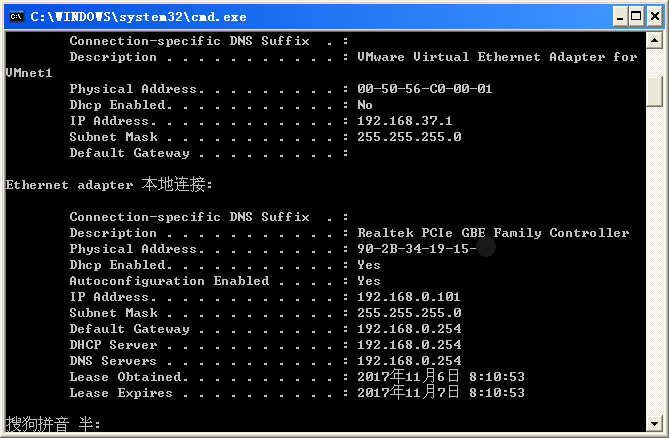The image size is (669, 438).
Task: Click the blacked-out spot in Physical Address
Action: point(486,247)
